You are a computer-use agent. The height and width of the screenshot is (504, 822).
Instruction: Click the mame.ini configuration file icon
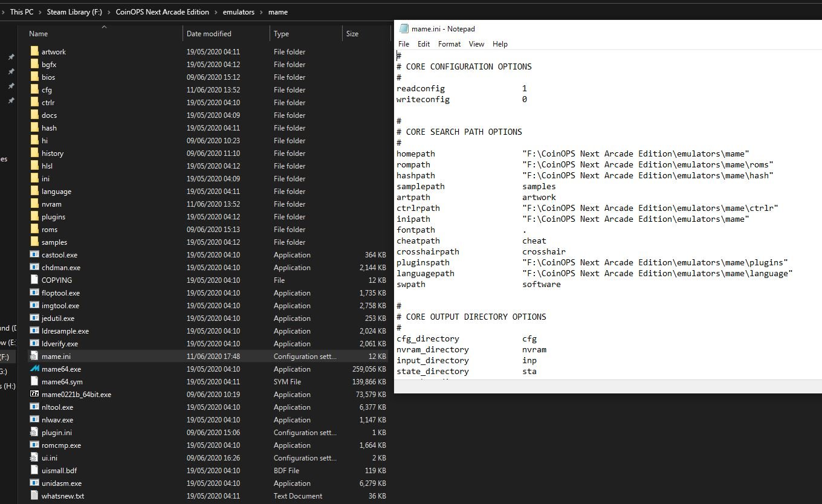point(34,356)
